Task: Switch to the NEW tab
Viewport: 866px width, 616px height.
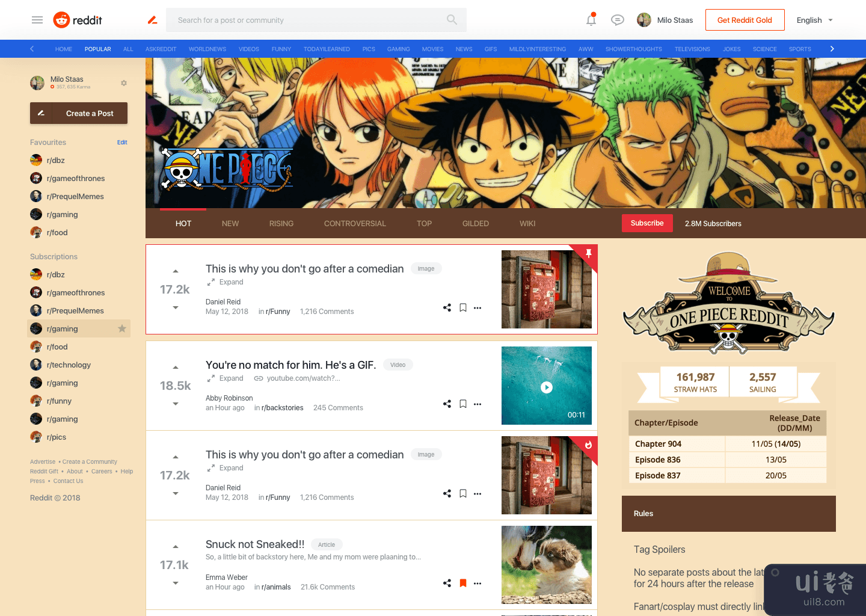Action: point(230,223)
